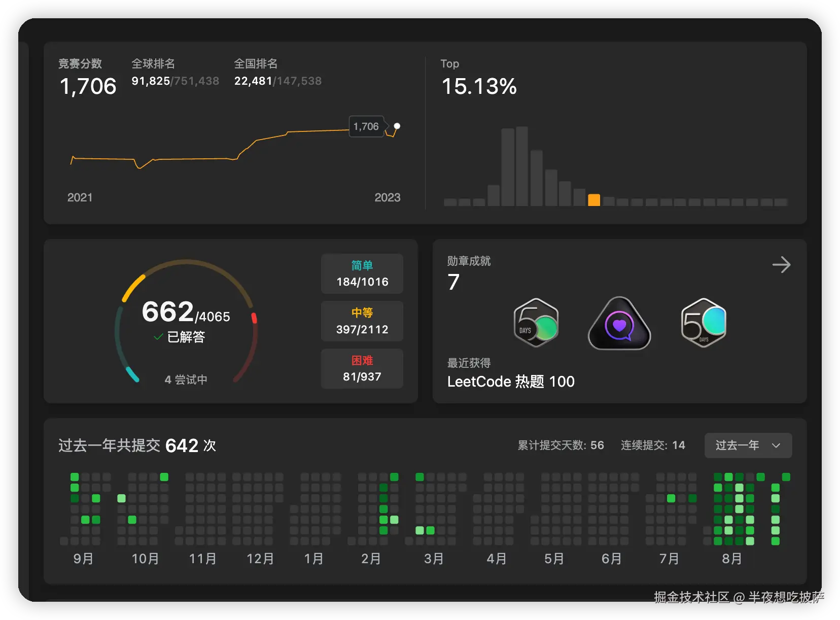Click the white endpoint on rating chart
This screenshot has height=620, width=840.
coord(397,126)
